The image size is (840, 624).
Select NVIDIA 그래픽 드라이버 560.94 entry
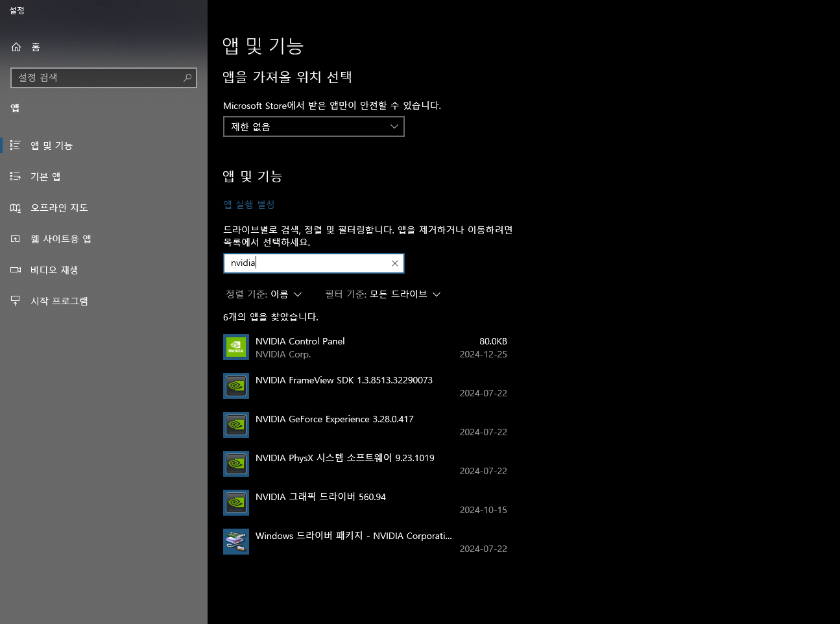click(320, 497)
